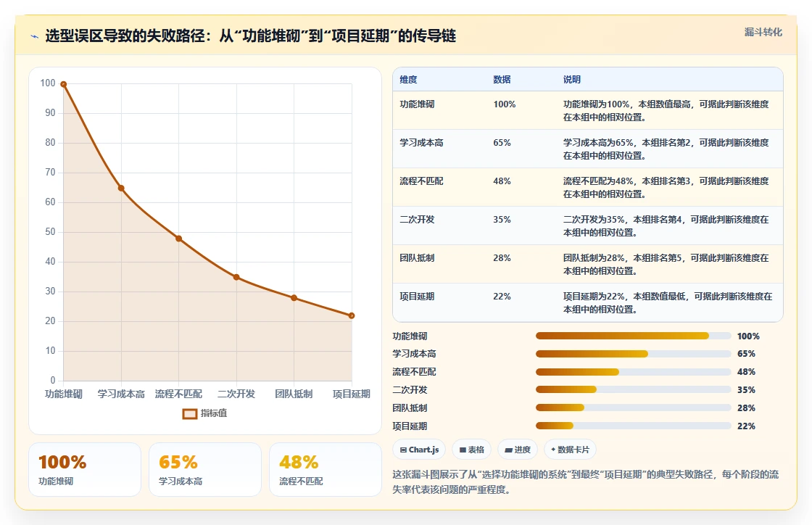Click the 二次开发 x-axis label

[x=236, y=394]
